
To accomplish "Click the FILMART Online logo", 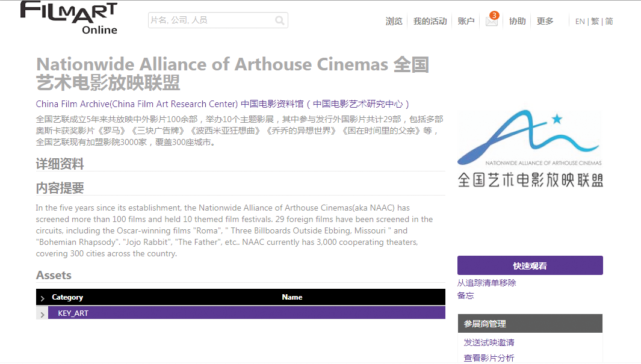I will 69,17.
